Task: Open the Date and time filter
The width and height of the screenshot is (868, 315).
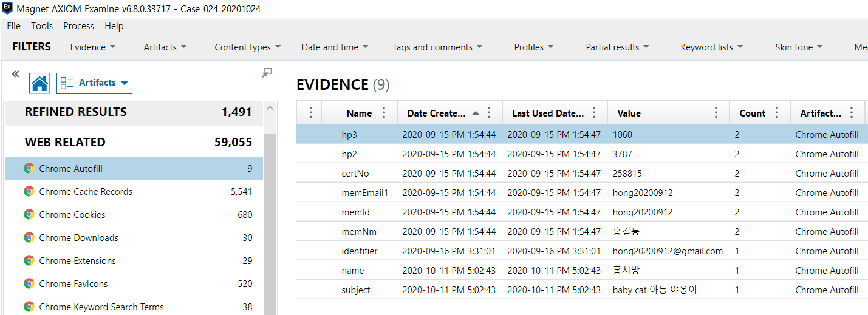Action: click(335, 47)
